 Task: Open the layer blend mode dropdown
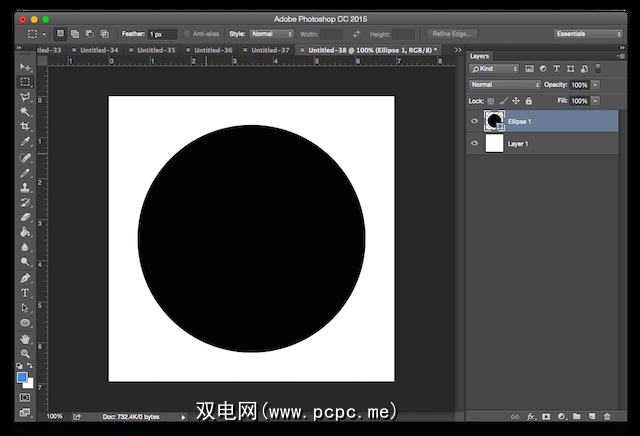point(505,85)
